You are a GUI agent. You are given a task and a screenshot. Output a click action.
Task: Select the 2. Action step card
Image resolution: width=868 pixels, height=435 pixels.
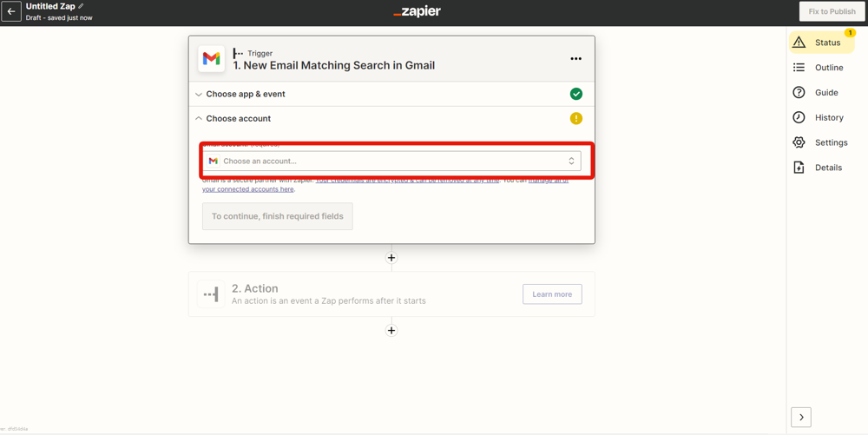pyautogui.click(x=391, y=293)
